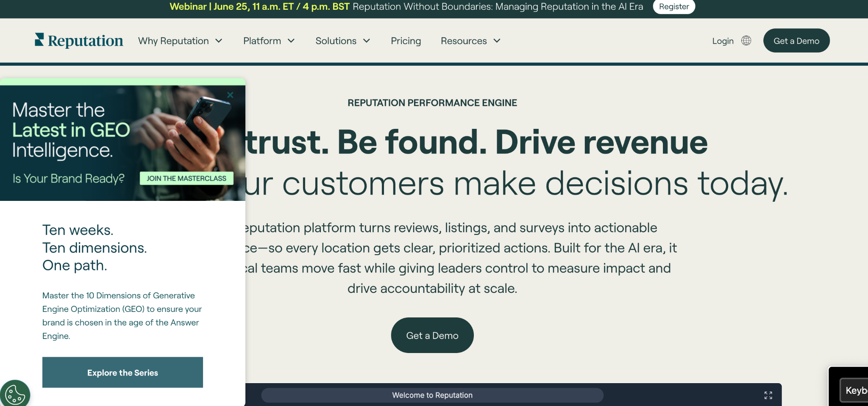Viewport: 868px width, 406px height.
Task: Click Join the Masterclass button
Action: point(186,178)
